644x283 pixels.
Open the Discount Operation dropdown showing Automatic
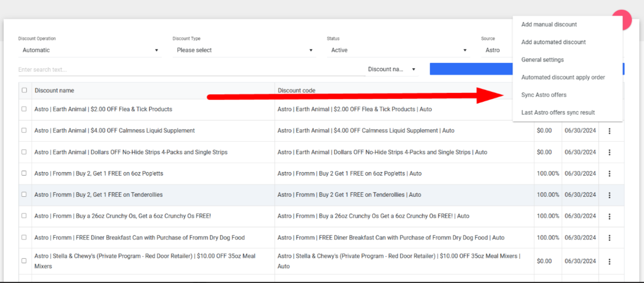point(90,50)
